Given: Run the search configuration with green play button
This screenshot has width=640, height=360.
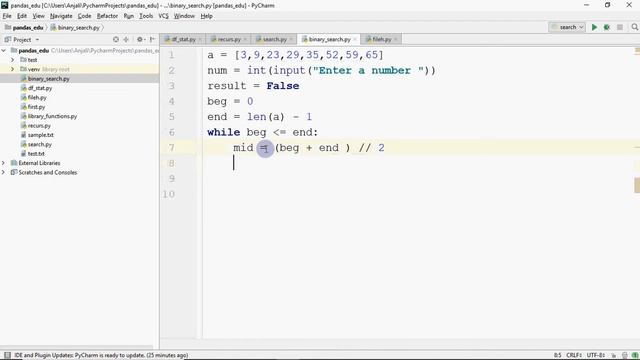Looking at the screenshot, I should pos(594,27).
